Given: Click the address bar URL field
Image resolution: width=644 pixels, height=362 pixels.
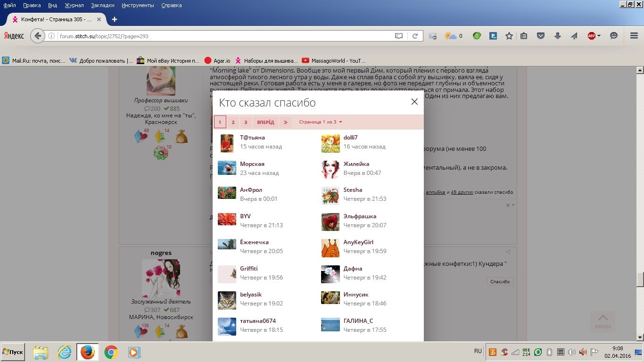Looking at the screenshot, I should tap(222, 36).
